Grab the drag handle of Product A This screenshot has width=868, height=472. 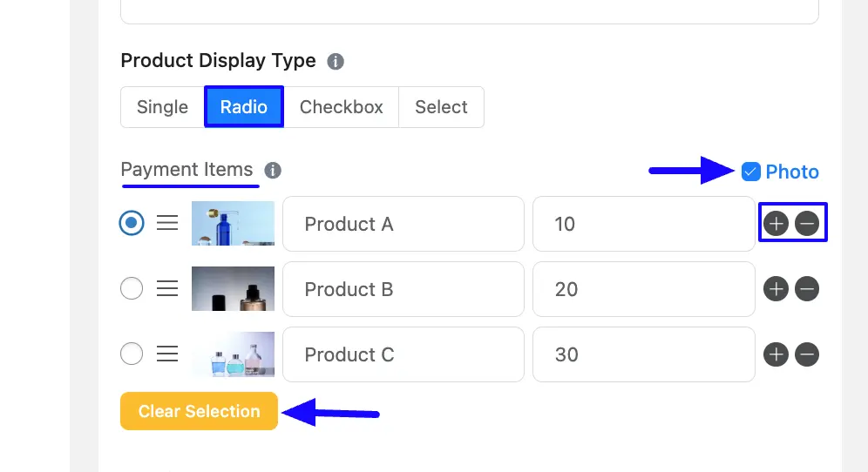[167, 223]
